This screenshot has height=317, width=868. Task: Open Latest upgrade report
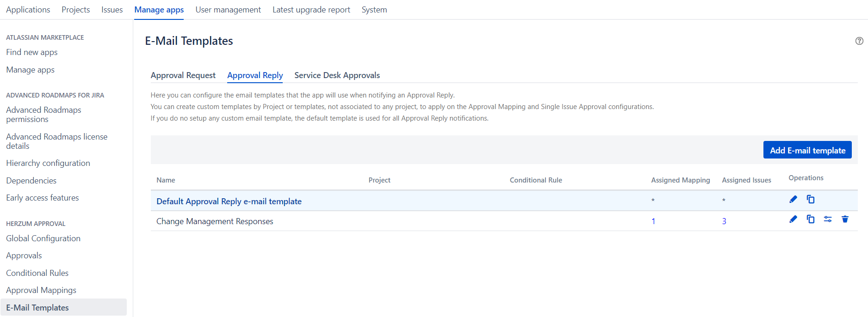311,10
